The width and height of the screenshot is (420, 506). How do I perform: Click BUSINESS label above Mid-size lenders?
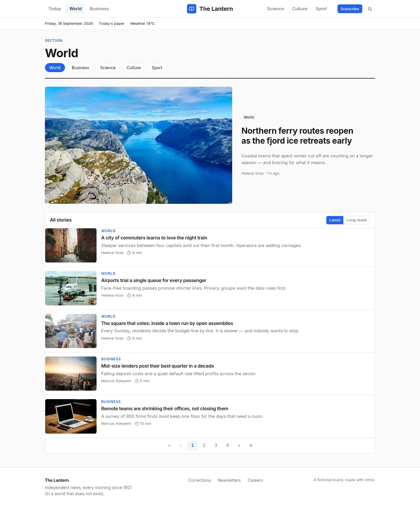coord(111,359)
